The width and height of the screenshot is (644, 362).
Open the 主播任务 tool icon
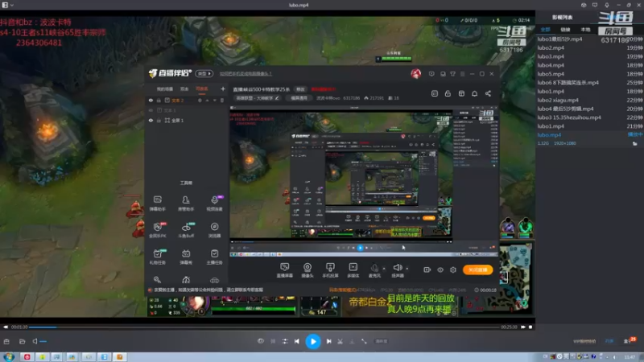[x=214, y=257]
